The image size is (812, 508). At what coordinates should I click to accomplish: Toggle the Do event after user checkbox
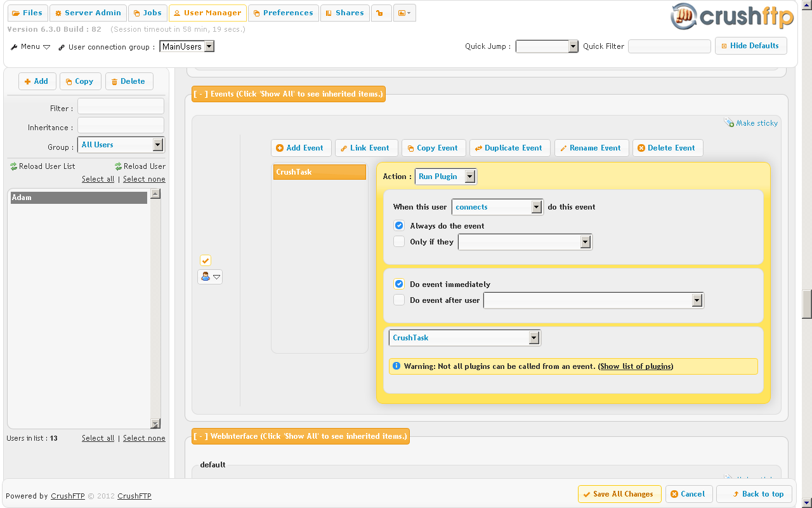(399, 300)
